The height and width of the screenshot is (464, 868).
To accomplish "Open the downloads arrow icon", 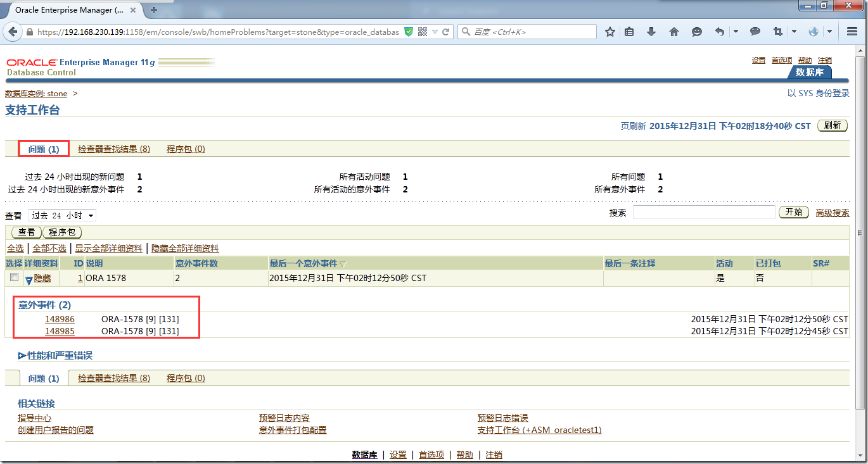I will [x=651, y=32].
